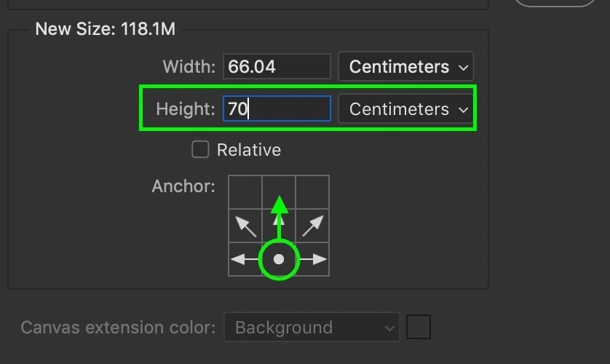Click the Height units chevron arrow
This screenshot has height=364, width=610.
(464, 110)
